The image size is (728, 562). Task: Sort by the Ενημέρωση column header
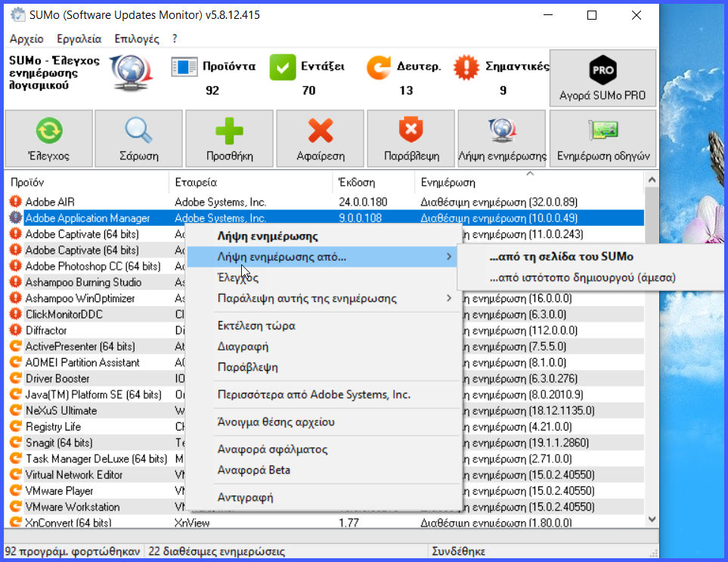coord(529,182)
